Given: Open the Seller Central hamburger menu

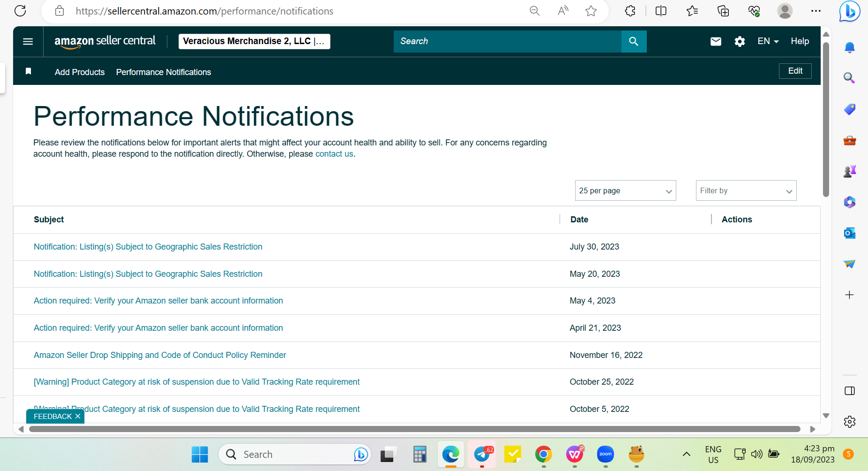Looking at the screenshot, I should point(28,41).
